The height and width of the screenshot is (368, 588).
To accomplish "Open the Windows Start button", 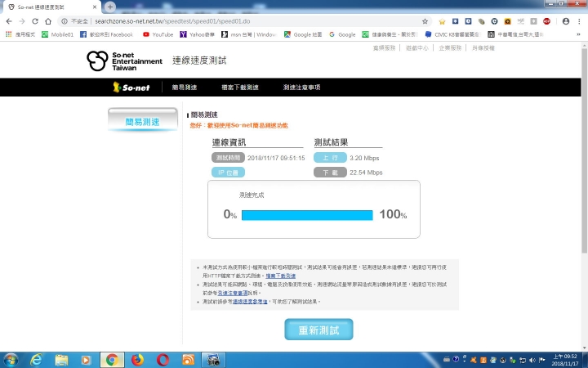I will tap(10, 360).
